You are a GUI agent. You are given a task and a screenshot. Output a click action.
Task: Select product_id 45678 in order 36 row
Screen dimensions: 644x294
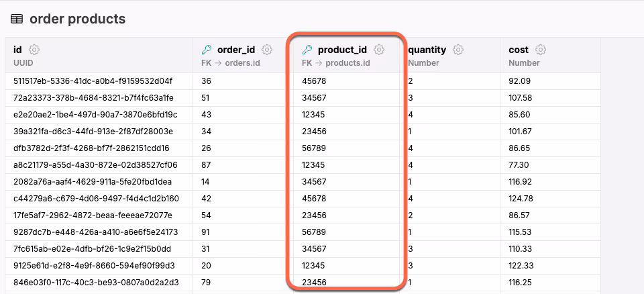(346, 81)
